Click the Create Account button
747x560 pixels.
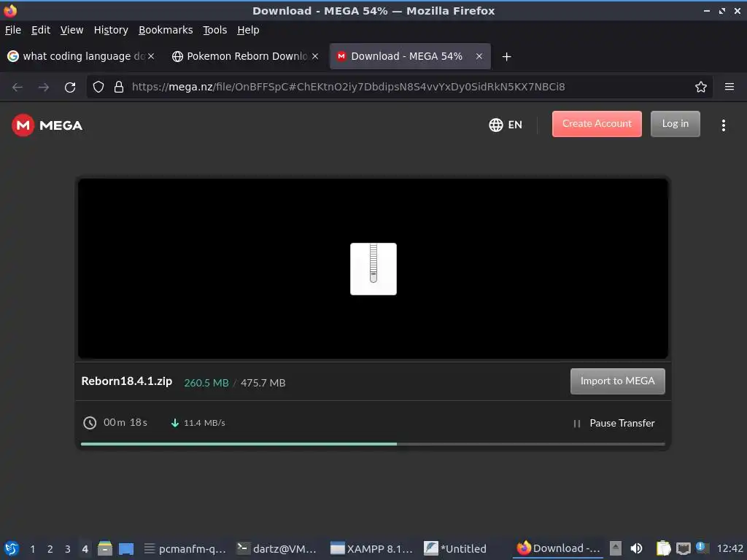click(x=597, y=124)
